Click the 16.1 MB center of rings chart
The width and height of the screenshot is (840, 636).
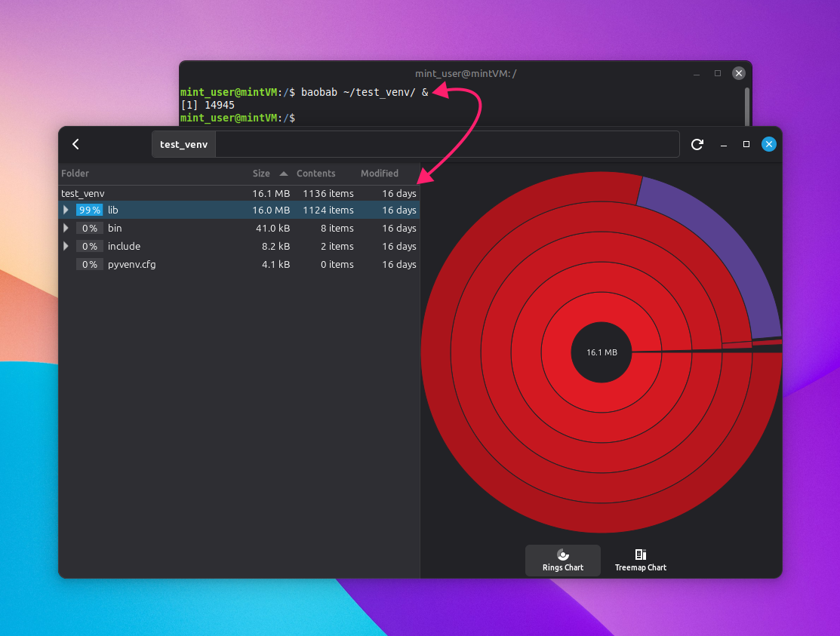(x=602, y=352)
